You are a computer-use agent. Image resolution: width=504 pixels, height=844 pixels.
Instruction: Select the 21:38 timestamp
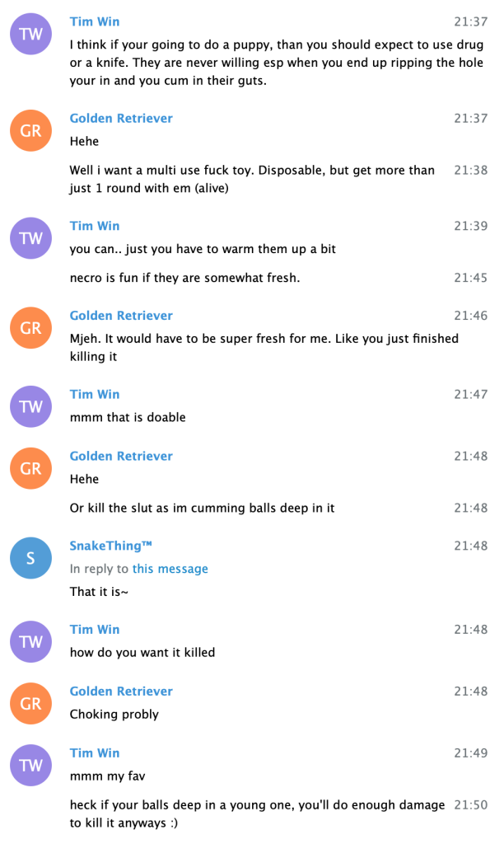point(470,170)
